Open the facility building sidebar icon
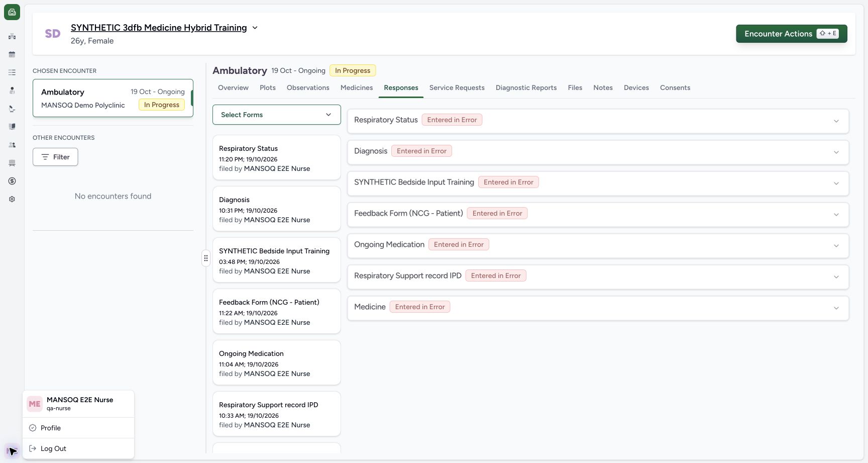Image resolution: width=868 pixels, height=463 pixels. 12,36
